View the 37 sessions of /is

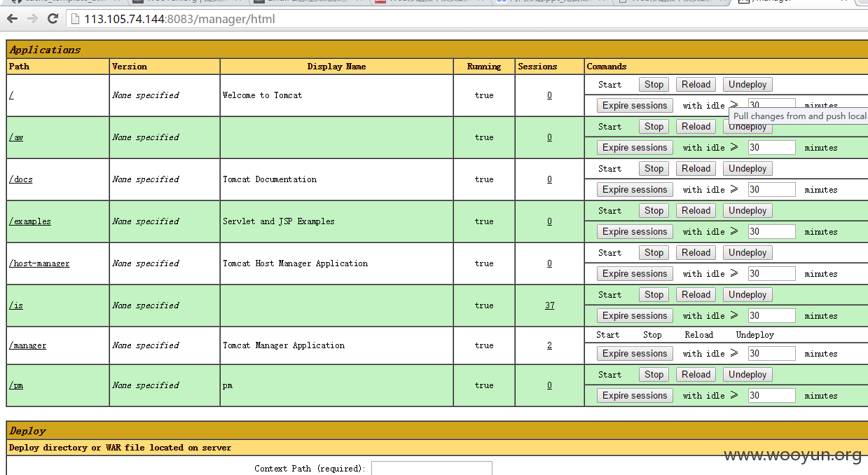coord(549,305)
